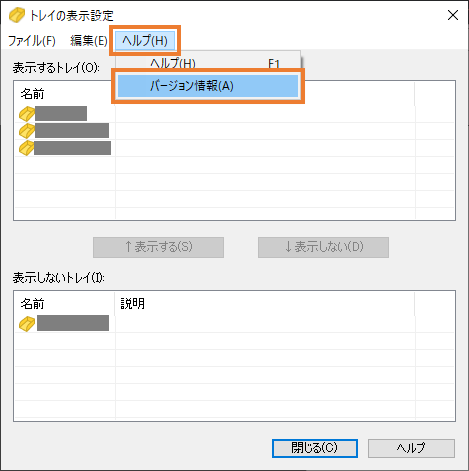Viewport: 469px width, 471px height.
Task: Open the 編集(E) menu
Action: tap(88, 41)
